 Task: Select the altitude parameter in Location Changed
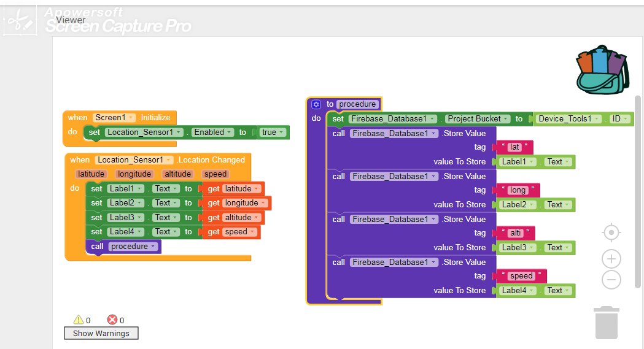point(177,174)
